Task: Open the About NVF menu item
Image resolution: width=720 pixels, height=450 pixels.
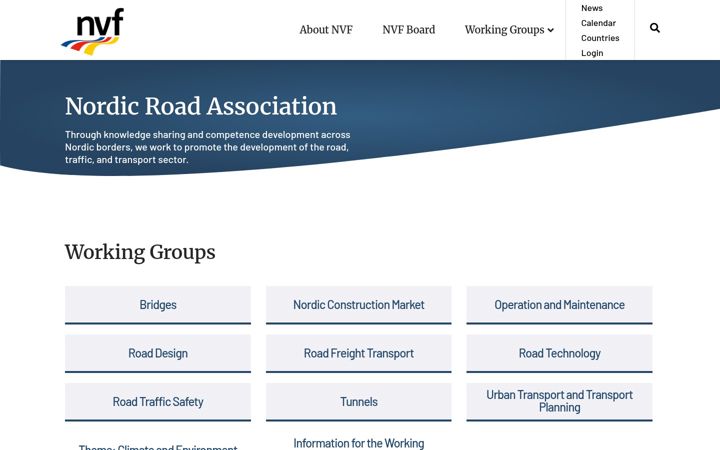Action: tap(326, 30)
